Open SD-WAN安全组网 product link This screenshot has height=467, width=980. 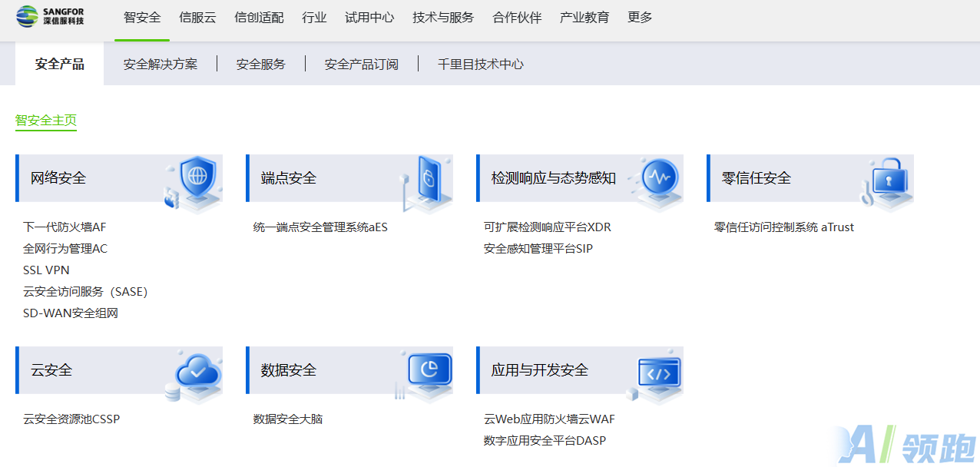tap(71, 313)
